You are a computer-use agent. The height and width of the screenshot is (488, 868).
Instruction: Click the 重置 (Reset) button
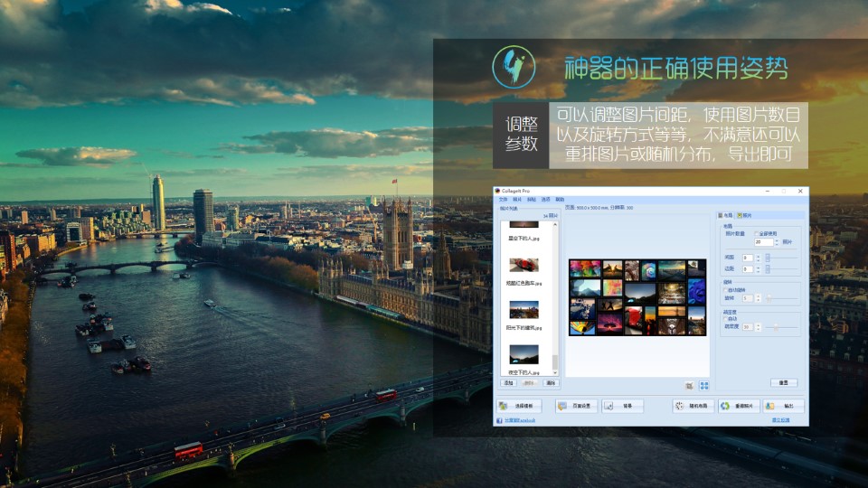(783, 382)
